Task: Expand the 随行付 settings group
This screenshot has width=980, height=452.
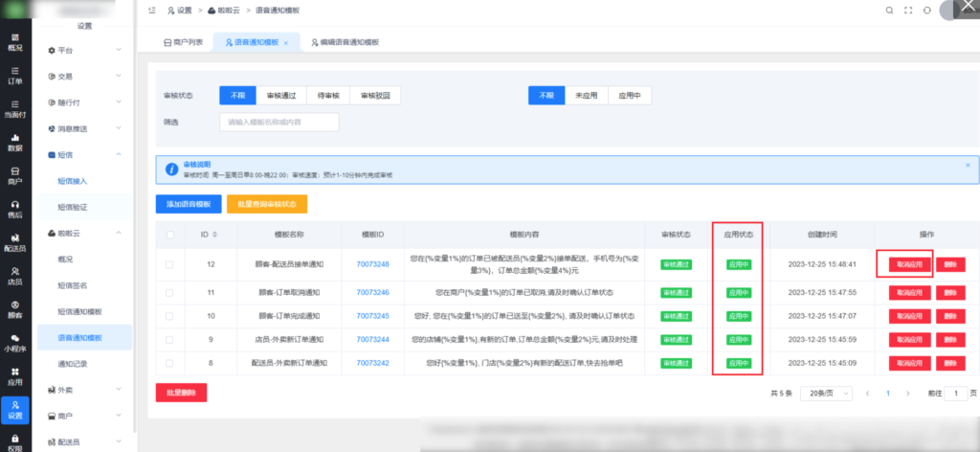Action: pyautogui.click(x=84, y=102)
